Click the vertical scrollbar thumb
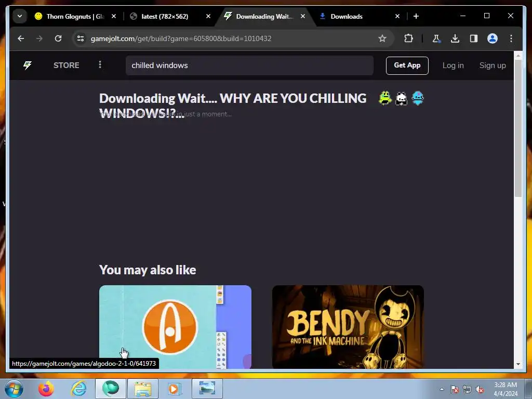 [518, 128]
